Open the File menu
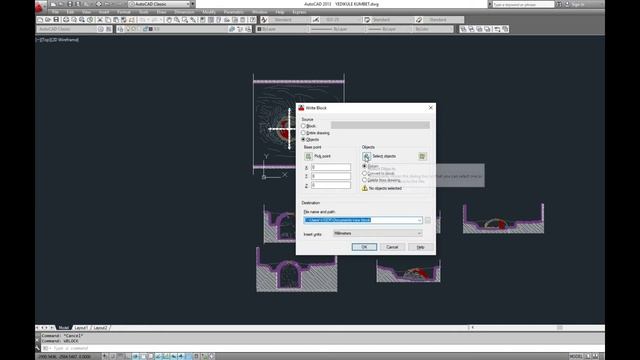 coord(56,12)
